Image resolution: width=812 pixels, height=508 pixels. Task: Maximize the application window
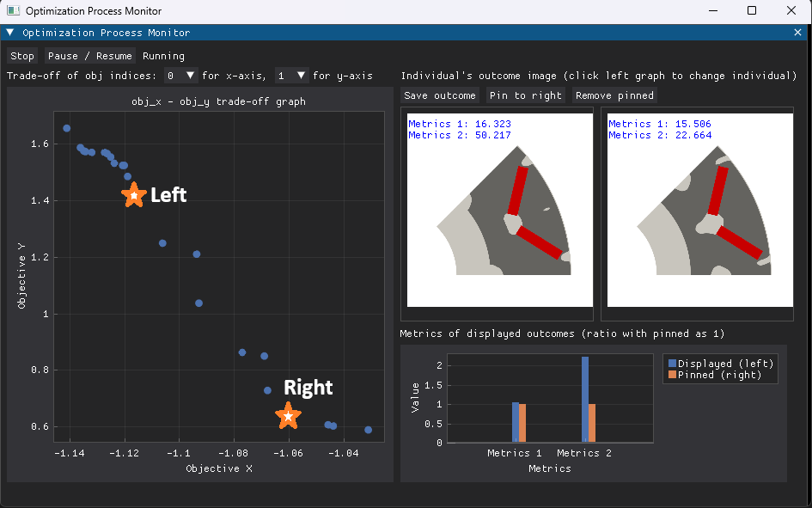pos(752,11)
